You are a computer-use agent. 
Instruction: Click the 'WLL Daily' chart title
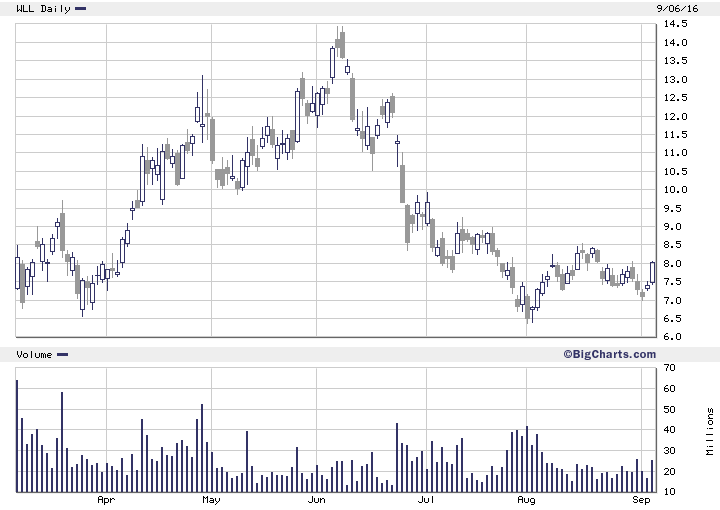[x=43, y=9]
